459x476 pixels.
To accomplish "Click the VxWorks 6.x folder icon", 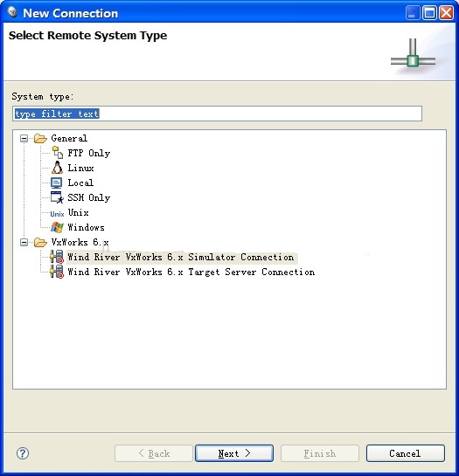I will (40, 242).
